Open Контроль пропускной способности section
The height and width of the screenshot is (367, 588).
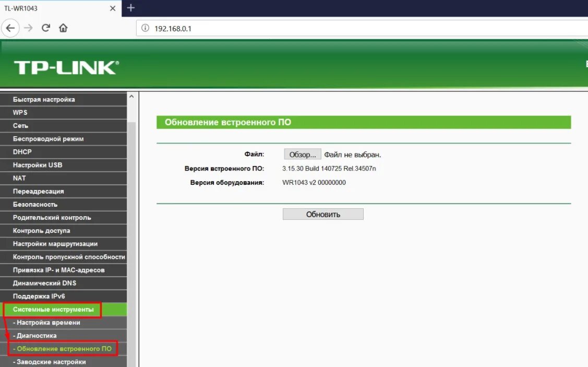coord(63,257)
